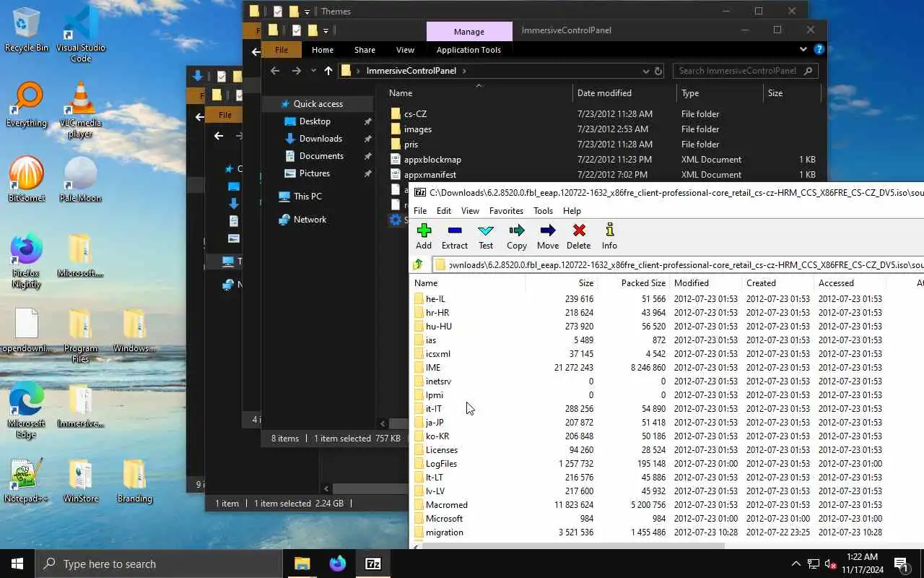The width and height of the screenshot is (924, 578).
Task: Open Firefox Nightly desktop icon
Action: (x=27, y=261)
